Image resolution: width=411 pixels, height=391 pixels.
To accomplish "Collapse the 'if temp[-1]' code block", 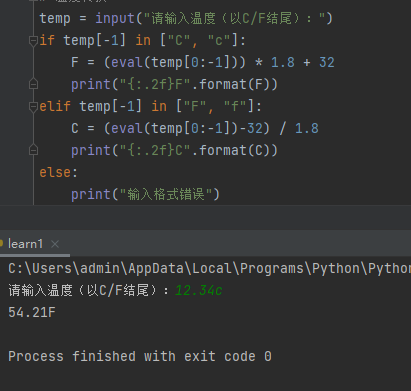I will (x=33, y=41).
